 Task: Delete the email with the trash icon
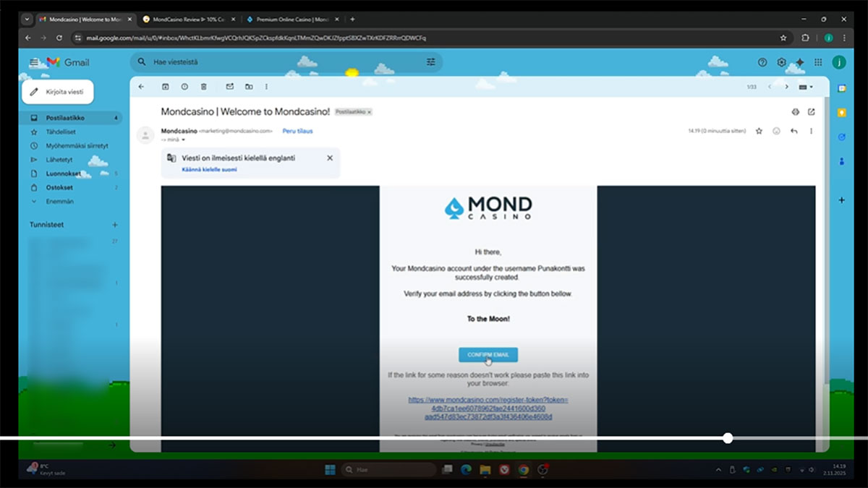point(203,87)
